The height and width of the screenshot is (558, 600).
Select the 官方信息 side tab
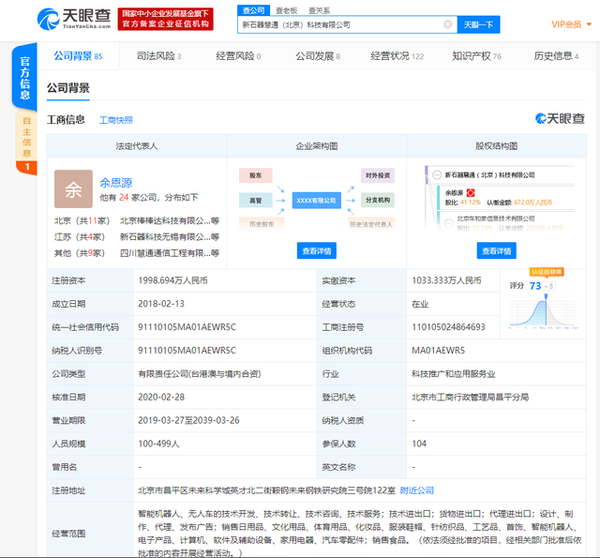pos(25,77)
